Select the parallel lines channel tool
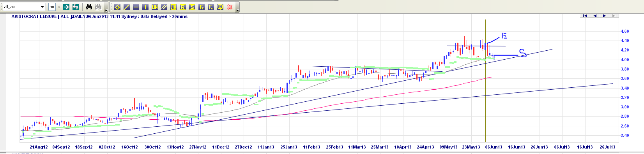This screenshot has width=644, height=154. click(x=164, y=7)
